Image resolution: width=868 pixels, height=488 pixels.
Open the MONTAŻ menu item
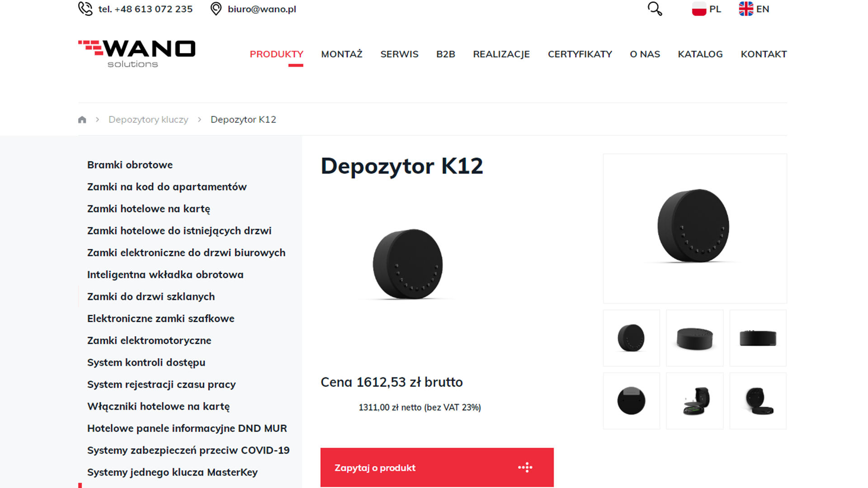click(342, 54)
